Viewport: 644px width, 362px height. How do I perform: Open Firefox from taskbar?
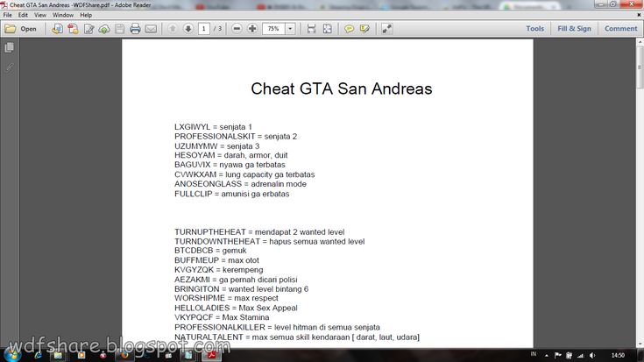click(x=124, y=355)
